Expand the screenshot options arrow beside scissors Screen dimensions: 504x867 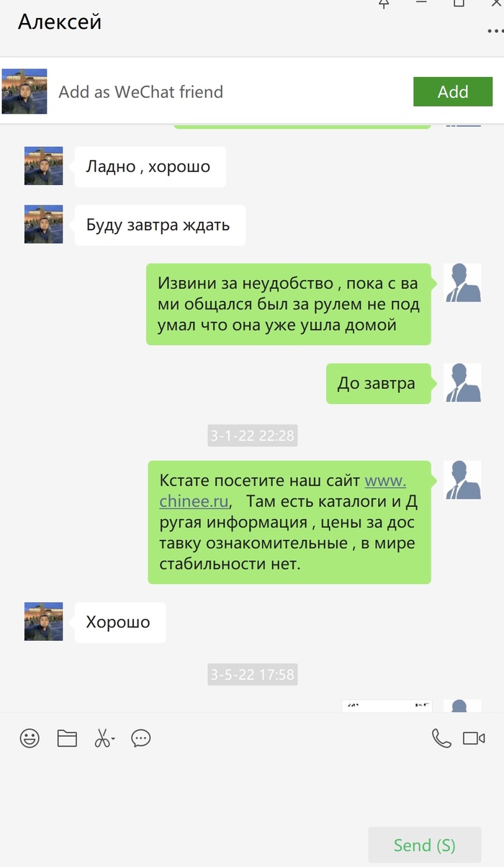click(x=113, y=740)
